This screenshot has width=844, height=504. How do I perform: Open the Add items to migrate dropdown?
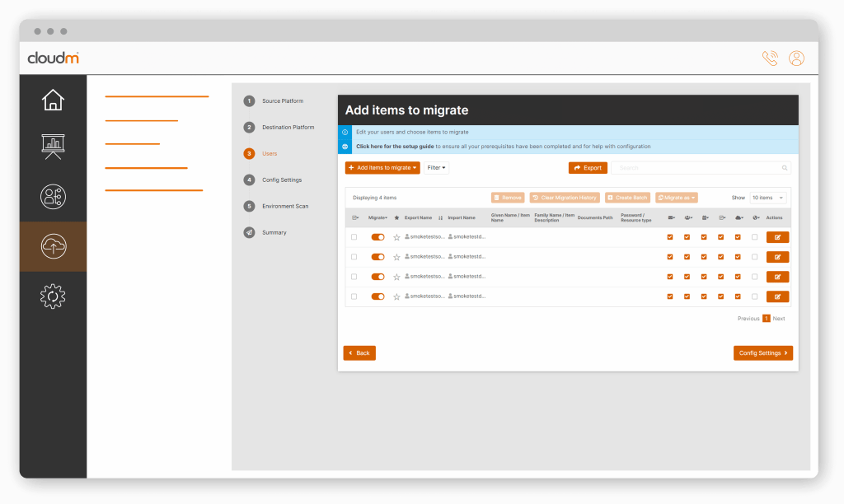point(382,168)
